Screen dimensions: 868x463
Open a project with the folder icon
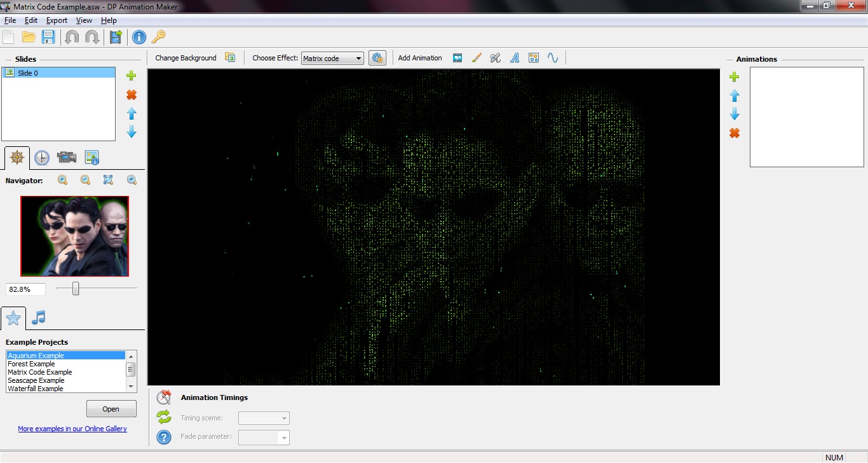[29, 37]
